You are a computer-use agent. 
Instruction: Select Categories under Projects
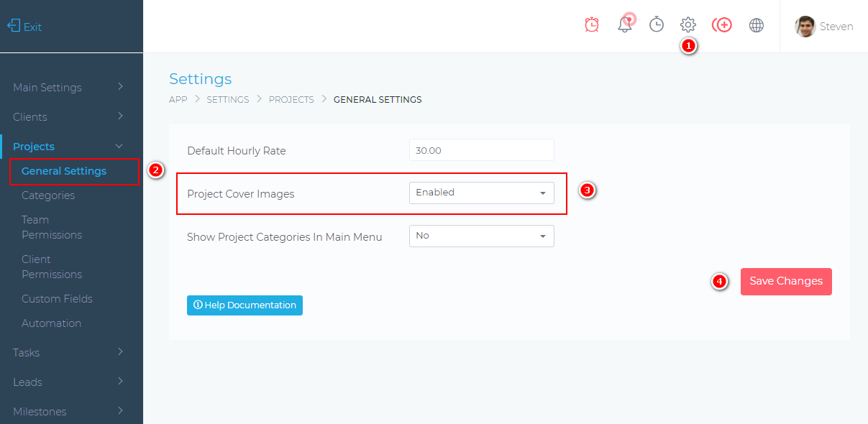click(x=48, y=195)
